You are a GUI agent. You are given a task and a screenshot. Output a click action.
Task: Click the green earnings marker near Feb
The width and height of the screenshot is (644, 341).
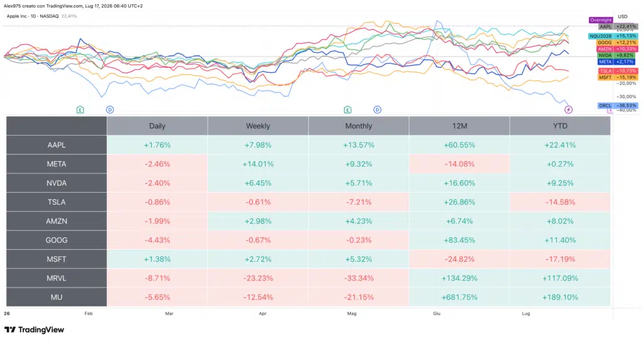(80, 109)
